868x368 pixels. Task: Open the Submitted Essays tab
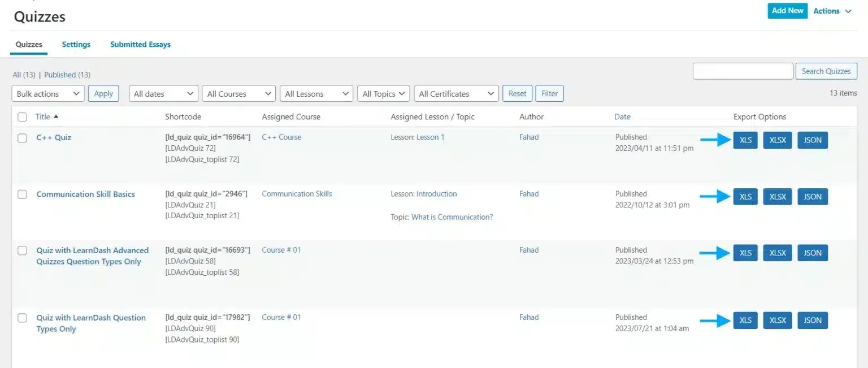[x=140, y=45]
